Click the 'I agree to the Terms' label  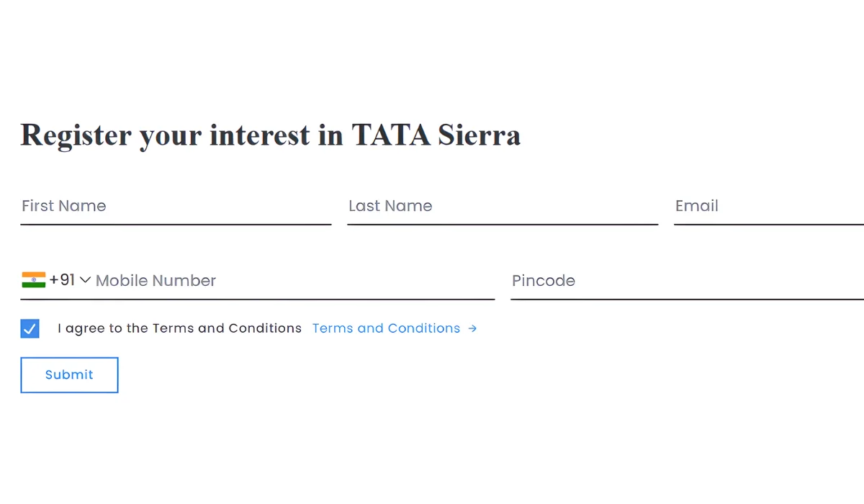(179, 328)
